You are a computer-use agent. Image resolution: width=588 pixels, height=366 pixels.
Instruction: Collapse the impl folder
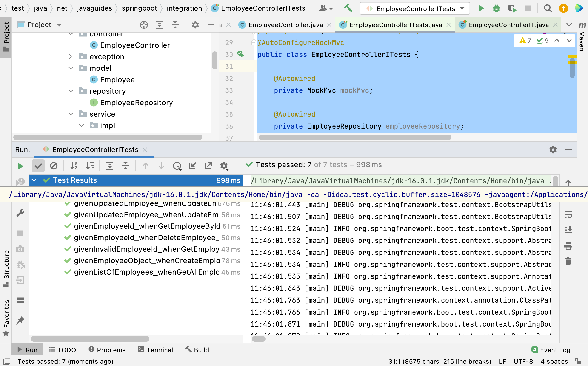point(81,125)
